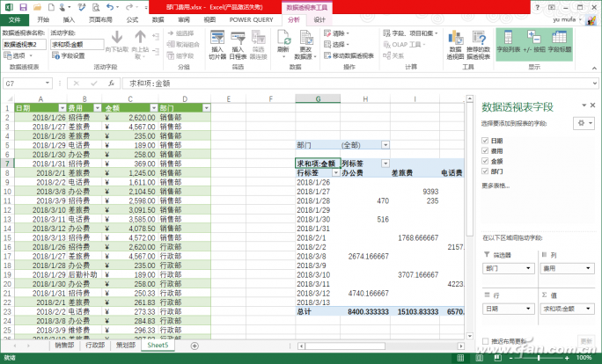Open 求和项:金额 dropdown in Values area
This screenshot has width=602, height=364.
click(x=588, y=309)
